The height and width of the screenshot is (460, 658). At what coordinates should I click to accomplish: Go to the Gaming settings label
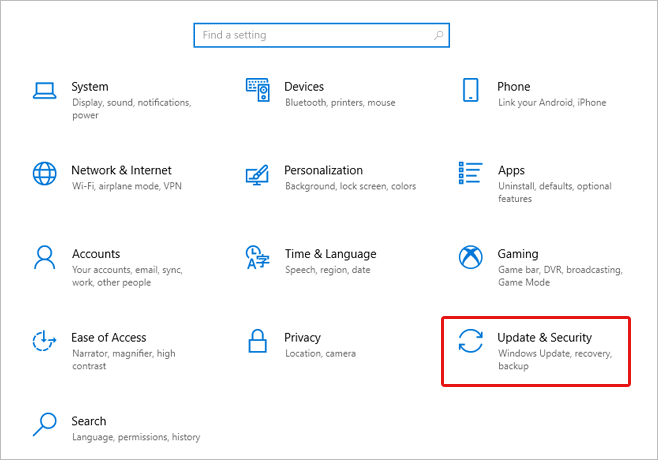click(518, 254)
